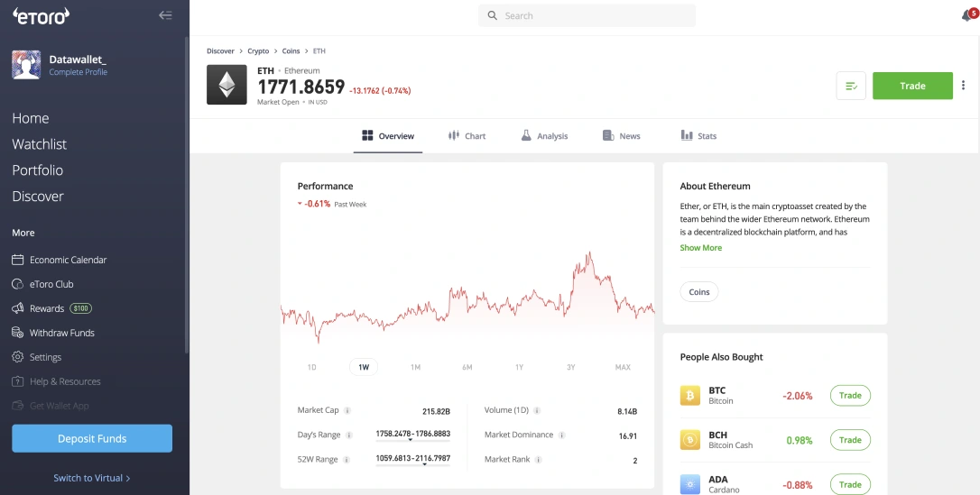Viewport: 980px width, 495px height.
Task: Click the search magnifier icon
Action: [x=493, y=15]
